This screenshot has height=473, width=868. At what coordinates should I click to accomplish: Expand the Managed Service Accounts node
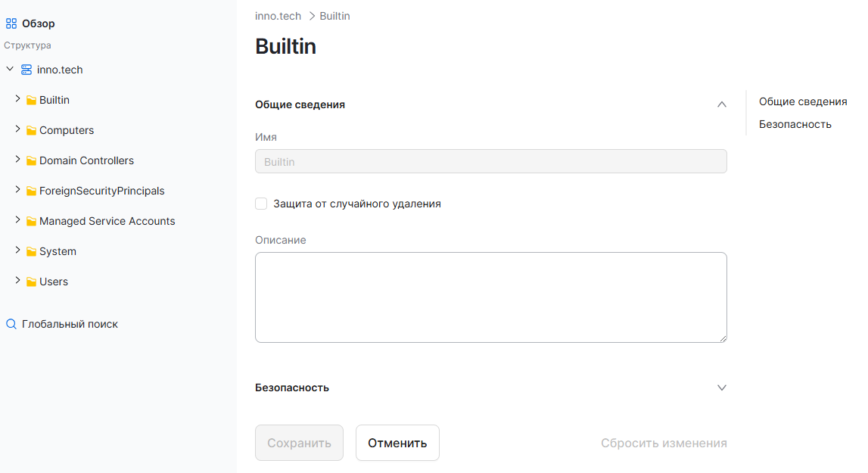pyautogui.click(x=18, y=220)
